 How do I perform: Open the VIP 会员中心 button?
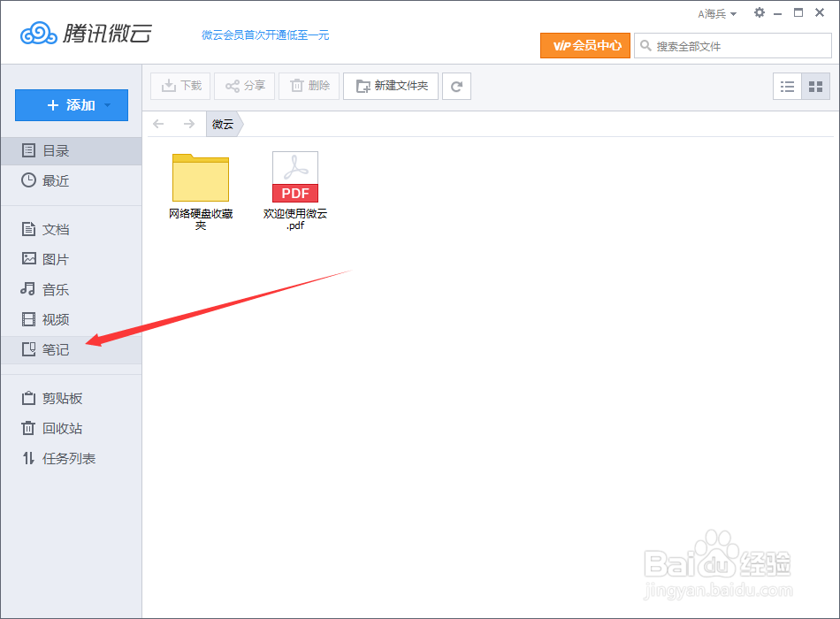584,44
